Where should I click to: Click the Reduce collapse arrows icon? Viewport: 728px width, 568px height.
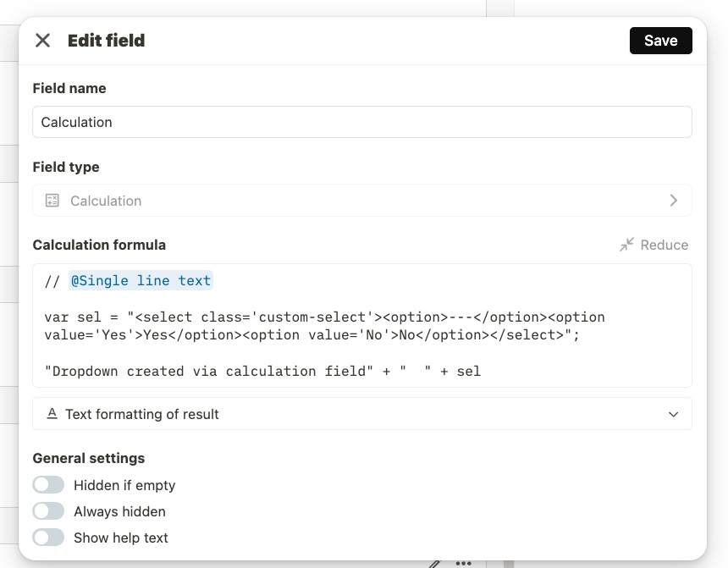(626, 245)
